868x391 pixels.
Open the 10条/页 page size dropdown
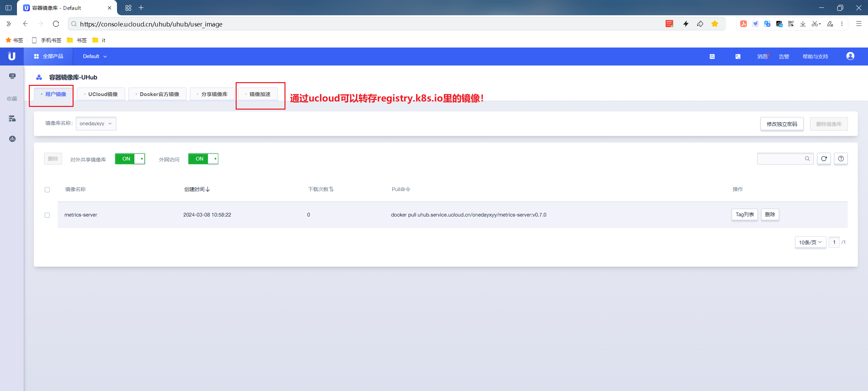tap(810, 242)
